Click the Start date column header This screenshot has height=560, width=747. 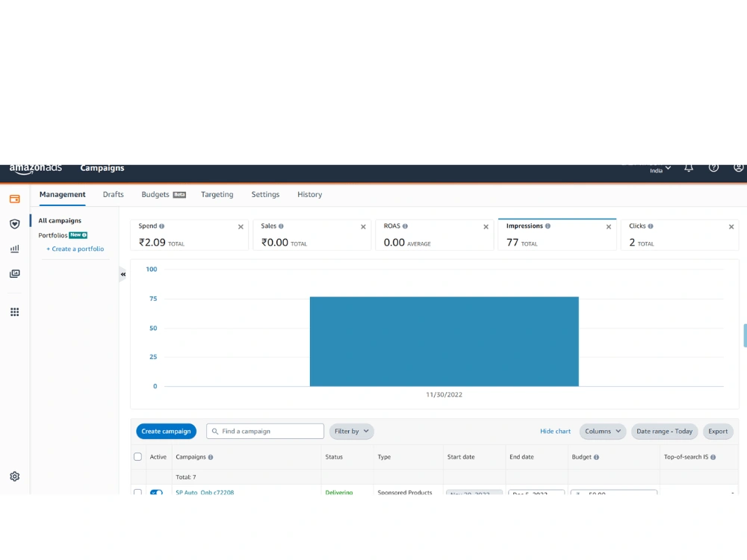coord(461,457)
